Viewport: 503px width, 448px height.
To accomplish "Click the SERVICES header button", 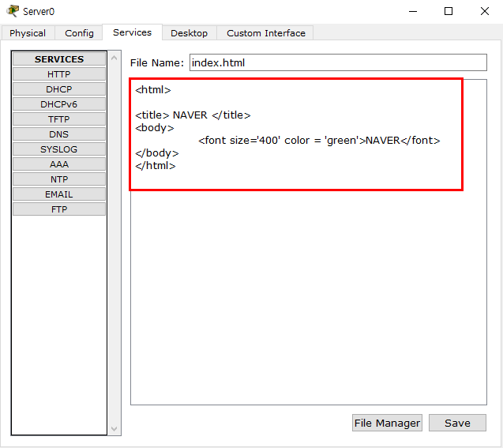I will click(x=59, y=59).
